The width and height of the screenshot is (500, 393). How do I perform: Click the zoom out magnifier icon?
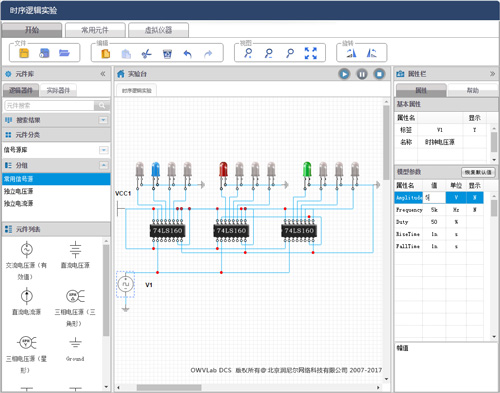point(269,53)
